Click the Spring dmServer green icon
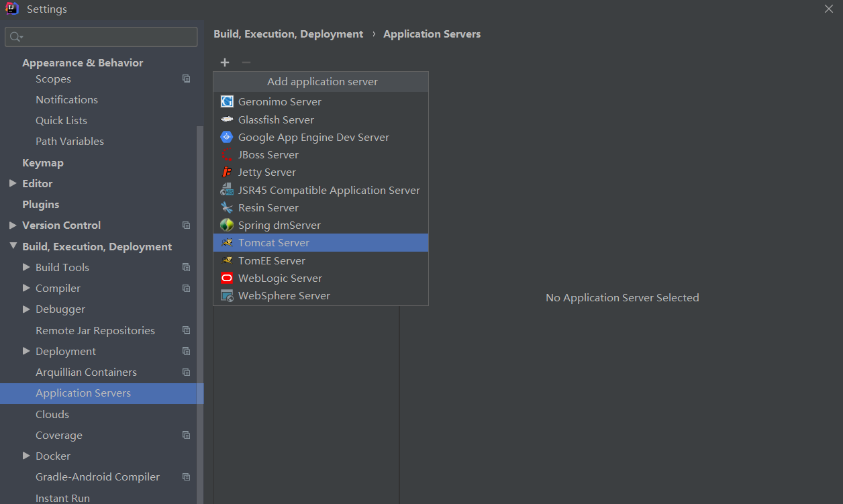Viewport: 843px width, 504px height. [227, 225]
